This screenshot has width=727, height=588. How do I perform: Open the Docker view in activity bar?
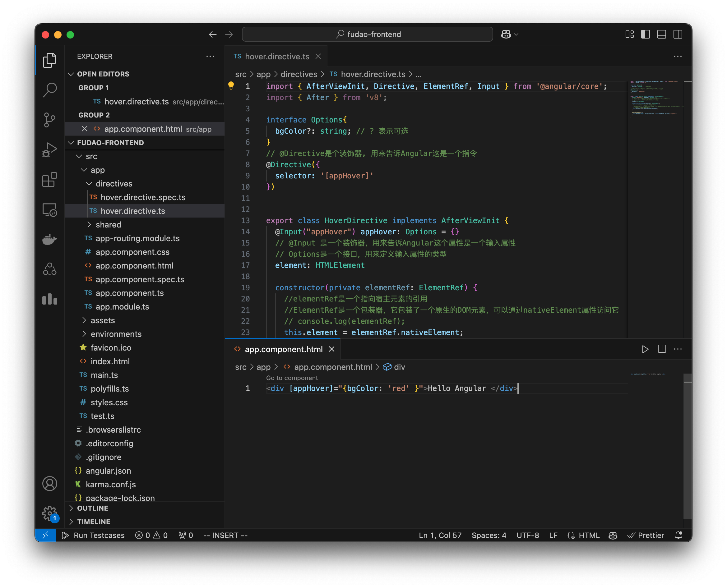click(x=50, y=240)
